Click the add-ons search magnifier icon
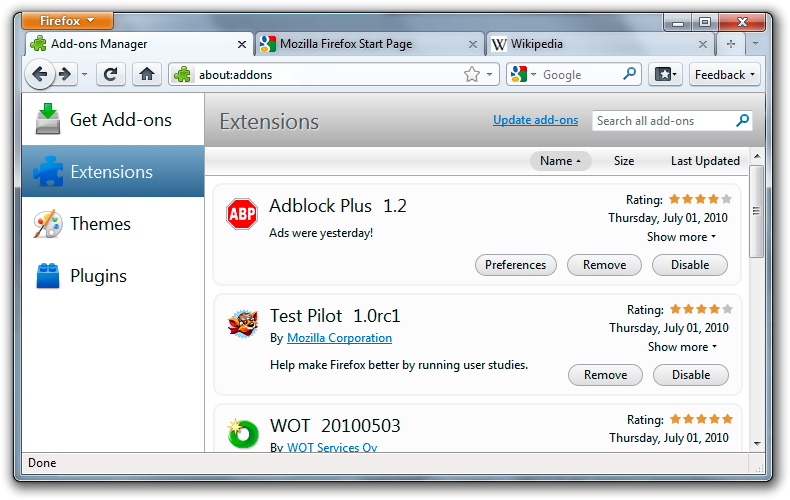 click(x=742, y=120)
